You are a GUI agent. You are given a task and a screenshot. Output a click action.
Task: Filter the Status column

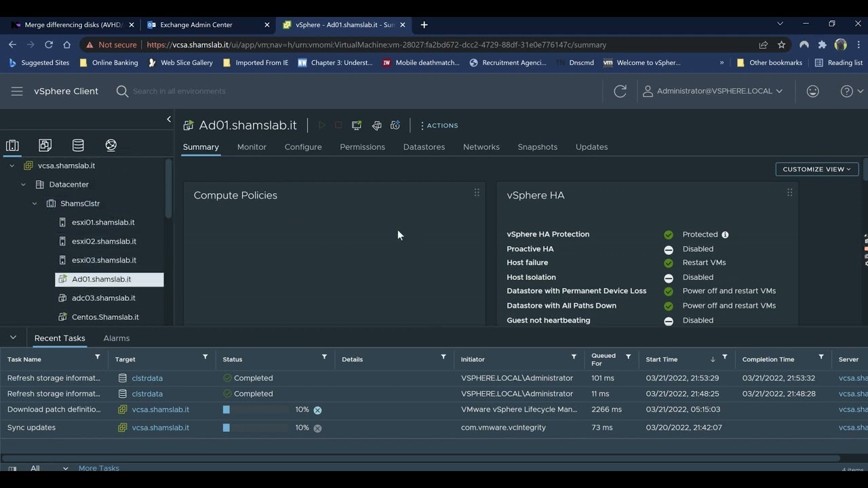[324, 357]
